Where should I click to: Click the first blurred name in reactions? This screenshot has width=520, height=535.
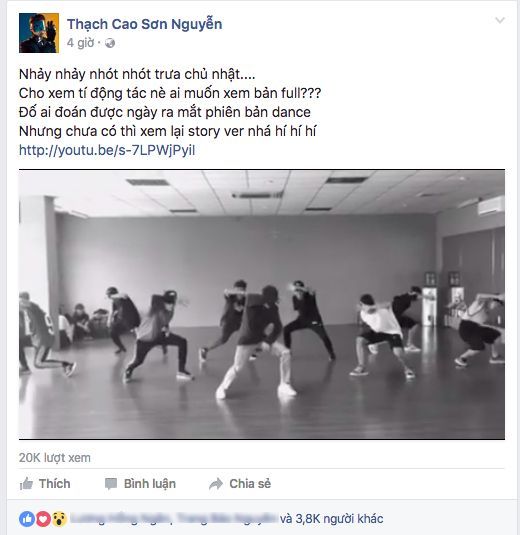tap(121, 519)
